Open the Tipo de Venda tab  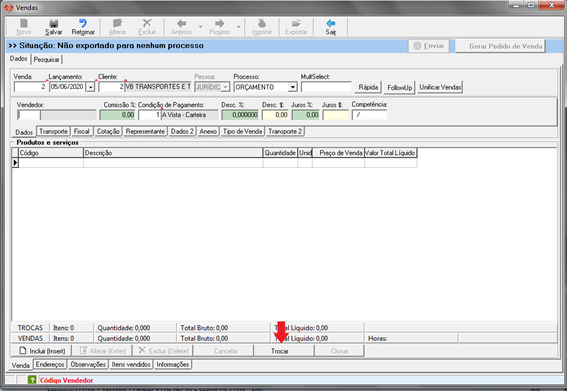(x=242, y=131)
